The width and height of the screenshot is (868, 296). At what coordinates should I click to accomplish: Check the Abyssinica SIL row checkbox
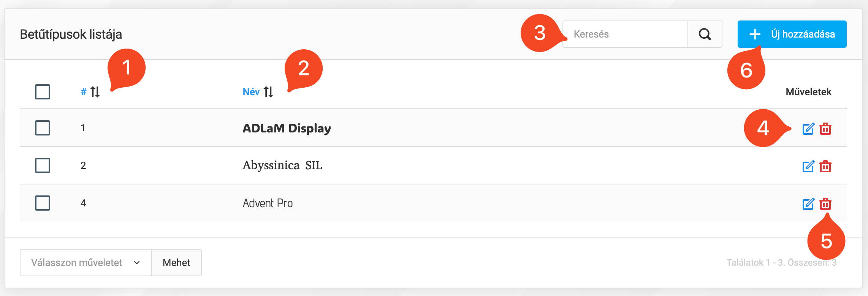pos(43,165)
